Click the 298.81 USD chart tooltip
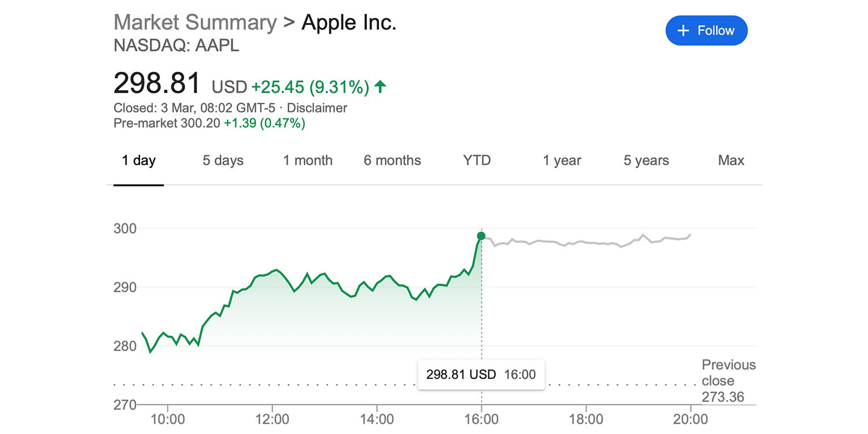868x434 pixels. coord(481,374)
